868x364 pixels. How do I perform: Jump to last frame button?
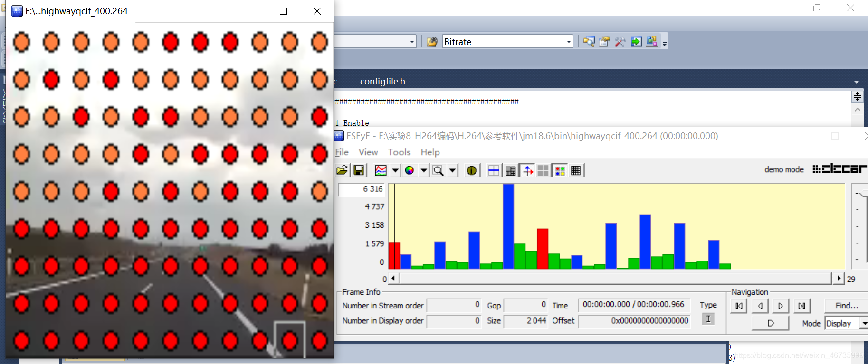(802, 306)
